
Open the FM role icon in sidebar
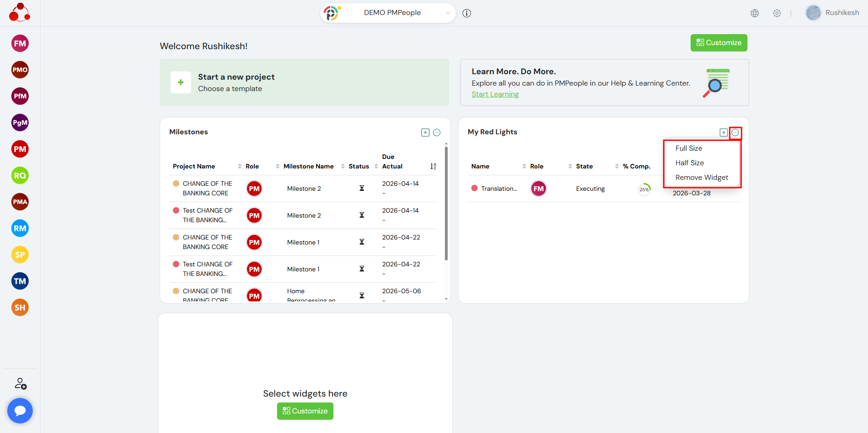[x=20, y=44]
